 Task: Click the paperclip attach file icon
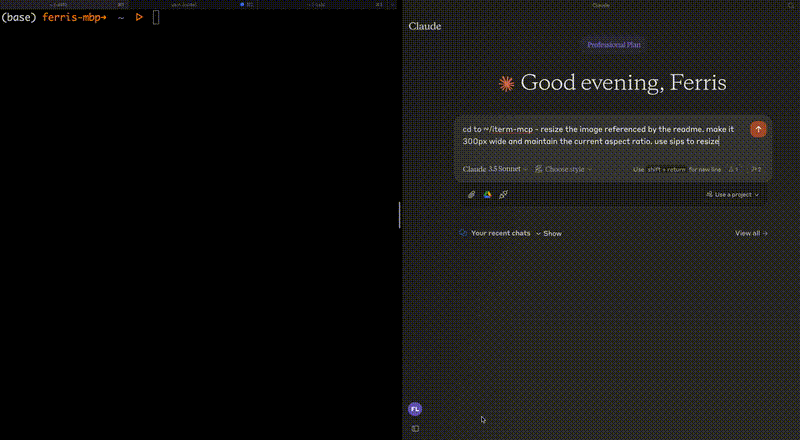(x=472, y=195)
